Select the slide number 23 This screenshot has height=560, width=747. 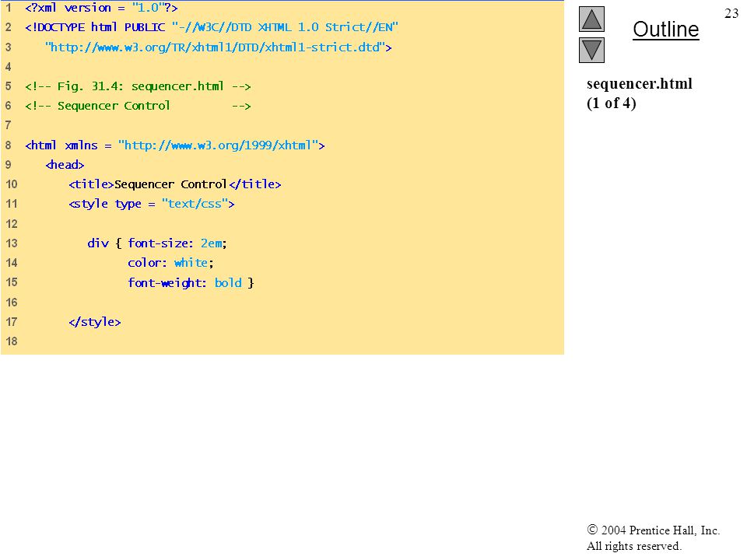coord(731,13)
